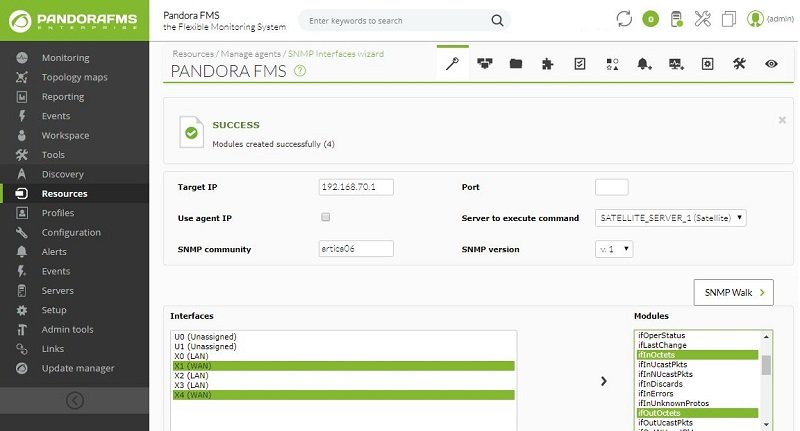Open Topology maps in the sidebar

point(74,77)
